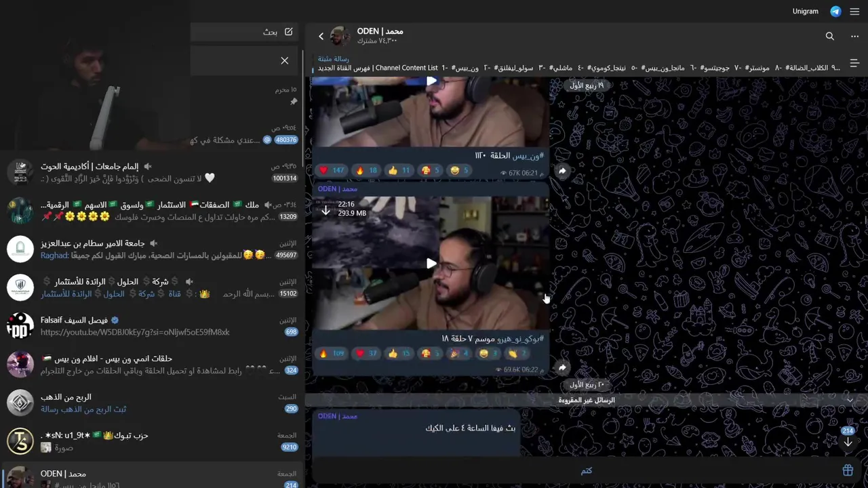This screenshot has width=868, height=488.
Task: Open the gift icon at the bottom bar
Action: coord(848,470)
